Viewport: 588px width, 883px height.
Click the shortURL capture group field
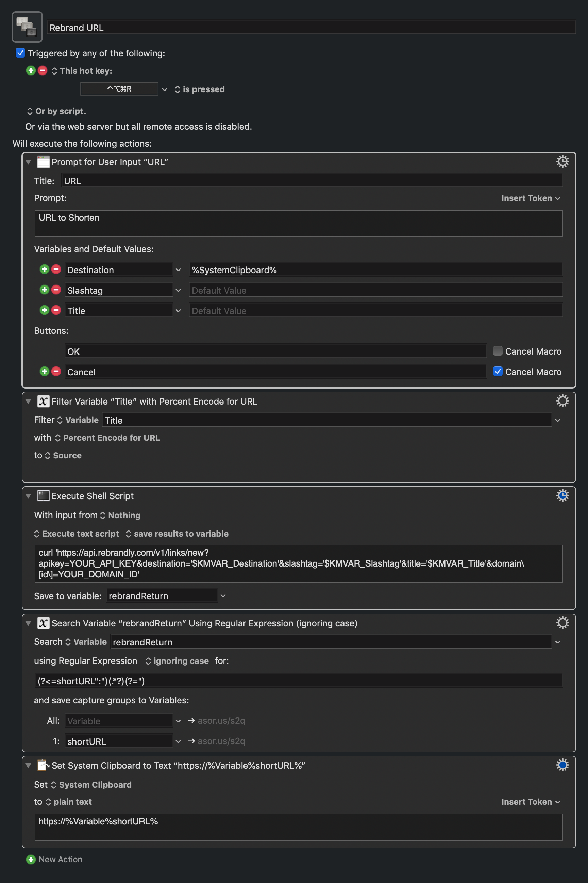119,741
